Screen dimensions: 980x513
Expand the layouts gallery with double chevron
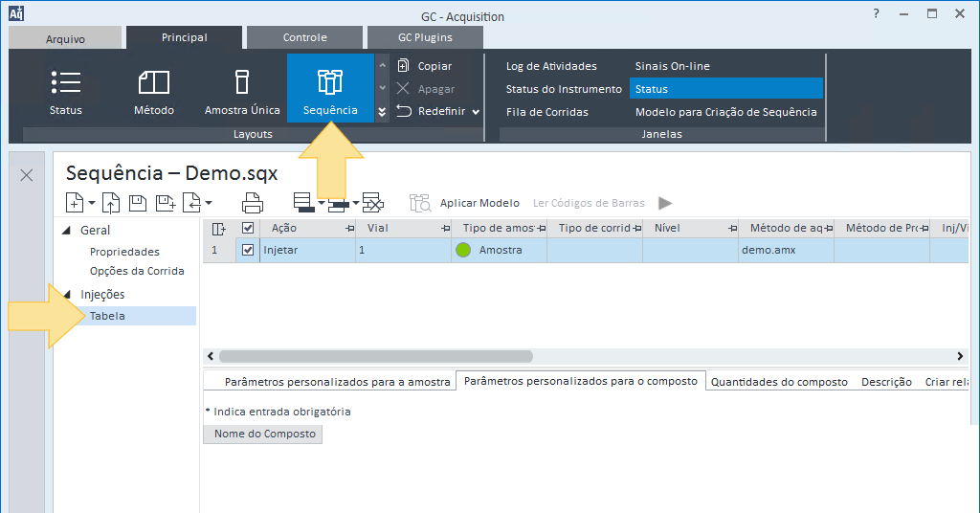383,112
